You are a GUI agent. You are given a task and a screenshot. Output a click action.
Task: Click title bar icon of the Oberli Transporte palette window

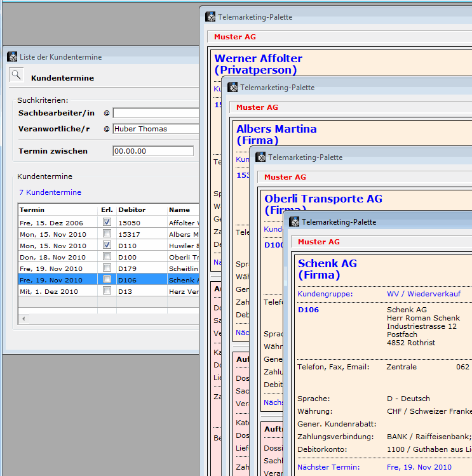pos(260,157)
